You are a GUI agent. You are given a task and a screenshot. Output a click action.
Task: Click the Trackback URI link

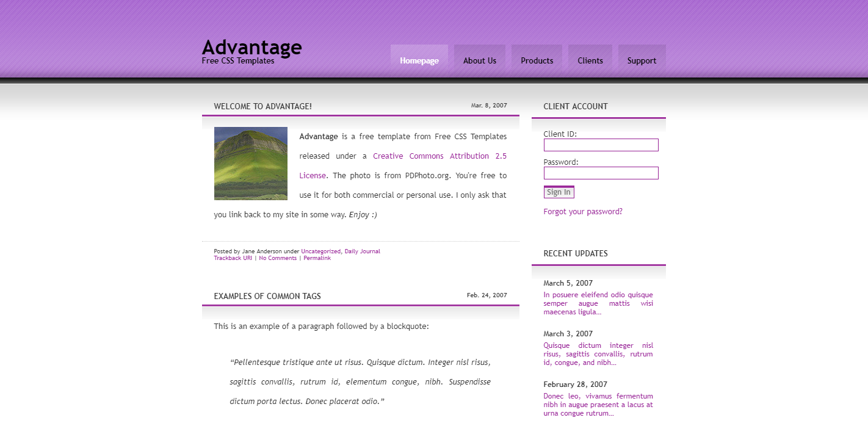coord(233,258)
